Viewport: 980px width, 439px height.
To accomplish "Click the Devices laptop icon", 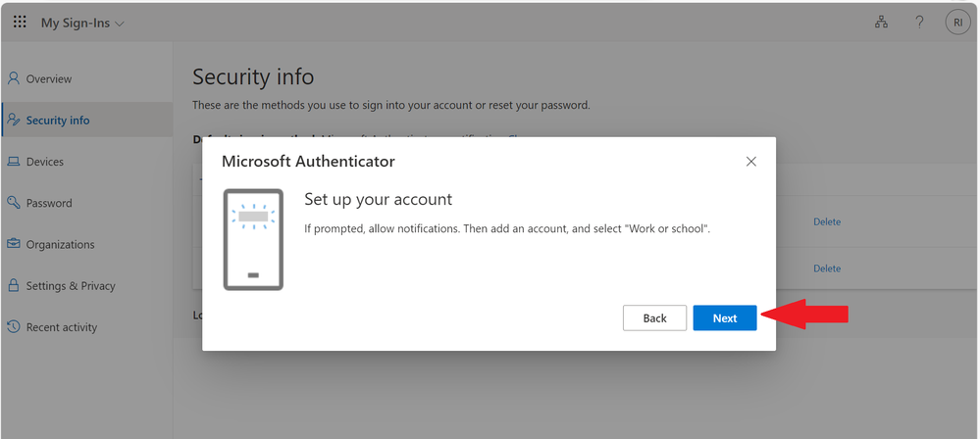I will click(14, 162).
